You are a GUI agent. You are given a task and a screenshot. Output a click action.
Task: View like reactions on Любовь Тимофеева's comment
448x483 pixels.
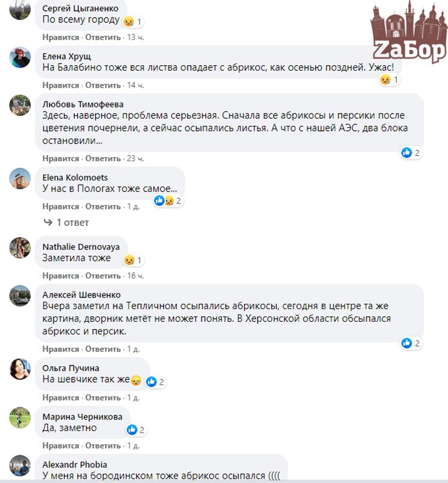(x=411, y=153)
